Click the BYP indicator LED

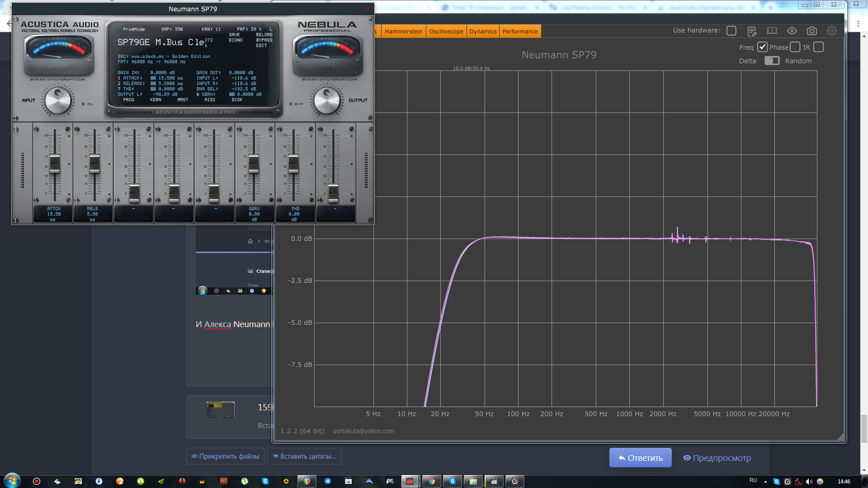point(291,104)
